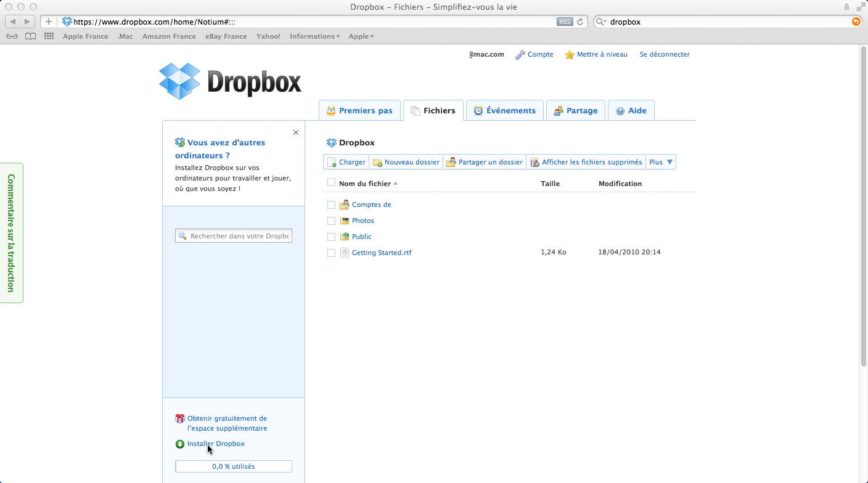
Task: Open the Plus dropdown menu
Action: [x=660, y=161]
